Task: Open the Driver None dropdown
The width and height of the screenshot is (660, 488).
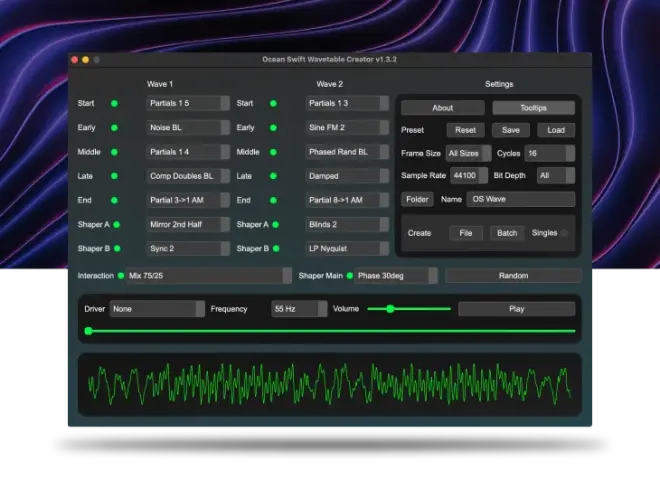Action: click(x=157, y=309)
